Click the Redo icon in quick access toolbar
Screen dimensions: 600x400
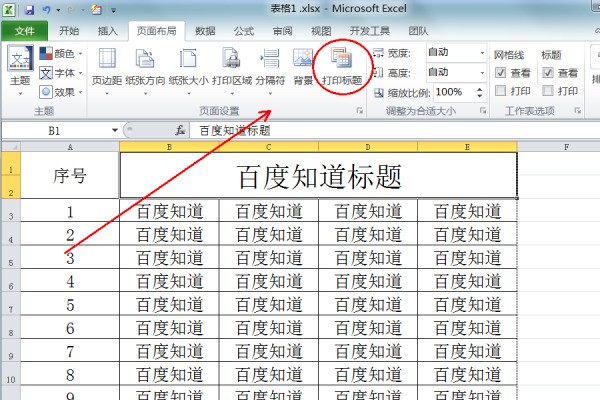pos(71,10)
